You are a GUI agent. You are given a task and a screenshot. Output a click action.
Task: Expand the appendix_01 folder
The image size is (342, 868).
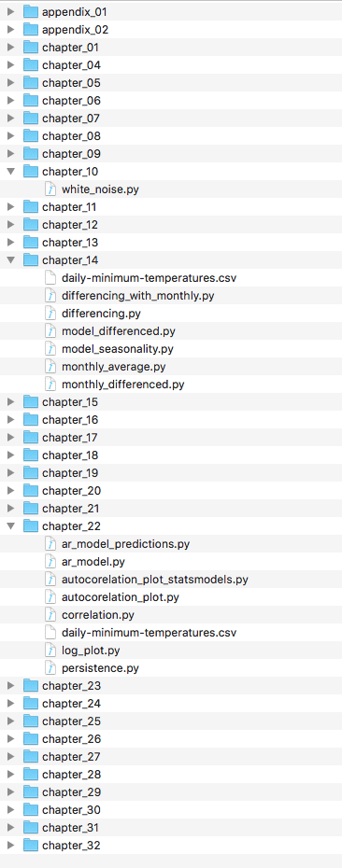(10, 11)
